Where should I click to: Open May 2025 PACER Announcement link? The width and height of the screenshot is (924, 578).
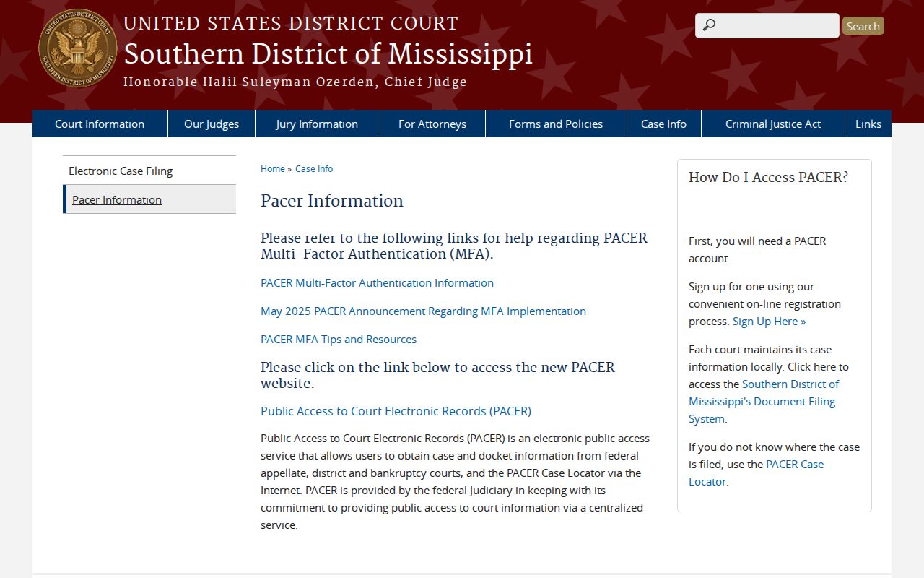[423, 311]
